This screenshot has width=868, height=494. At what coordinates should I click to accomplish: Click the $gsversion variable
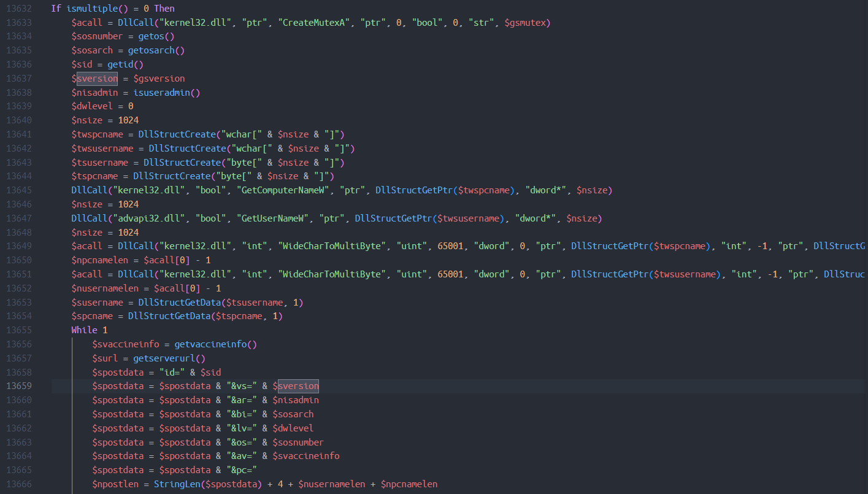pyautogui.click(x=159, y=79)
